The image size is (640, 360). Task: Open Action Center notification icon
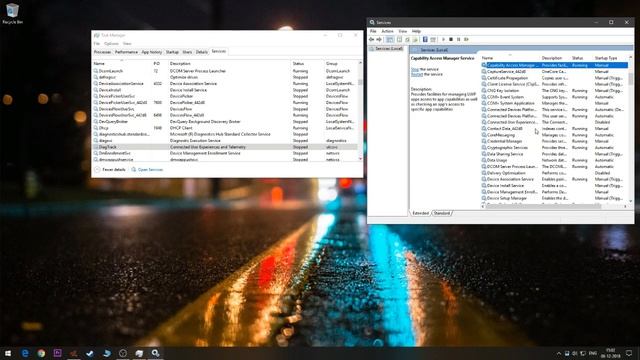coord(629,353)
